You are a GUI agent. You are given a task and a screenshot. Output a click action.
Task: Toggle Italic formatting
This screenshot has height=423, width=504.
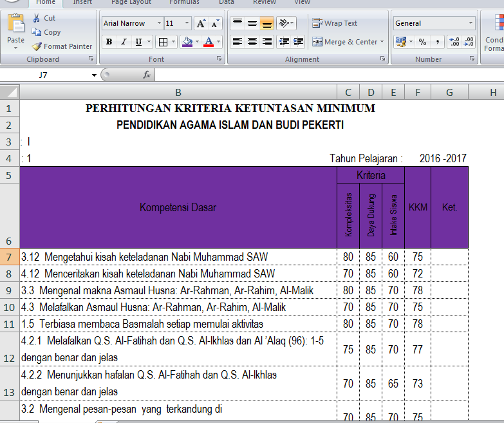click(124, 42)
